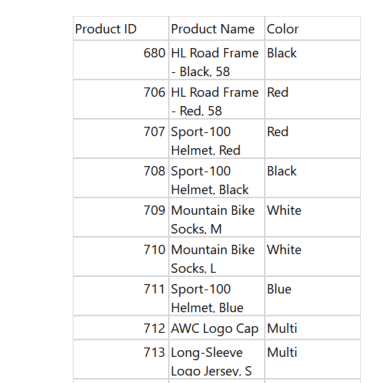Select the Blue color cell

pyautogui.click(x=312, y=296)
